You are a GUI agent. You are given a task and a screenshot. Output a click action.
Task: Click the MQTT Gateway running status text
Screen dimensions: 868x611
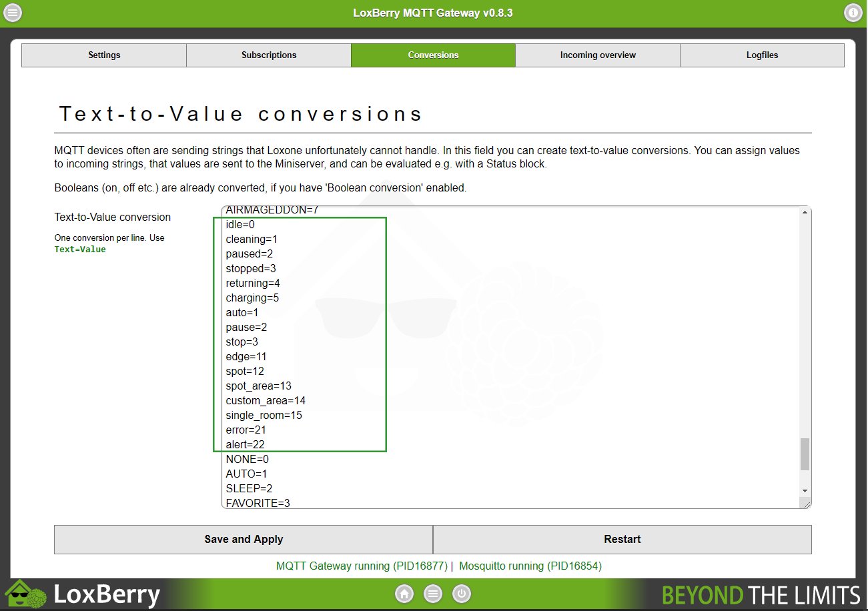point(362,566)
